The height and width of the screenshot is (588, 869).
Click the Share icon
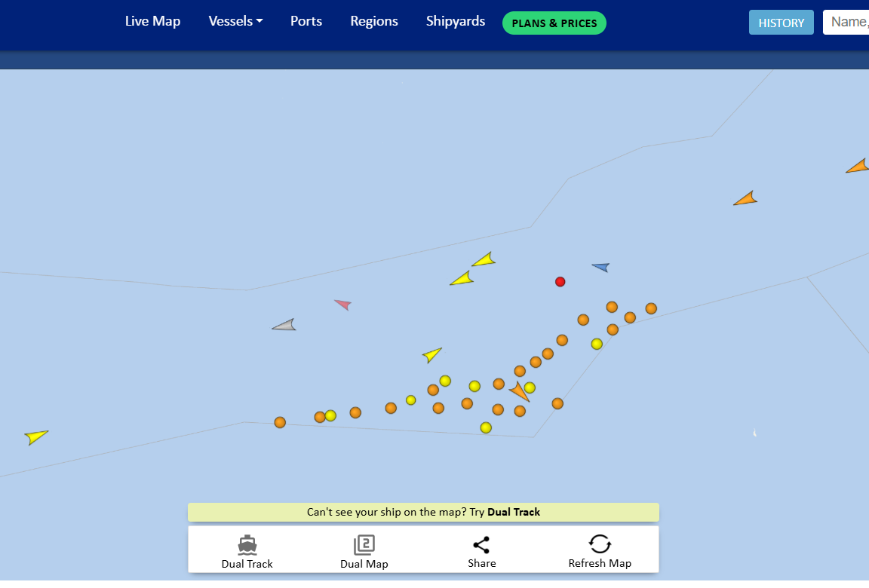coord(481,545)
